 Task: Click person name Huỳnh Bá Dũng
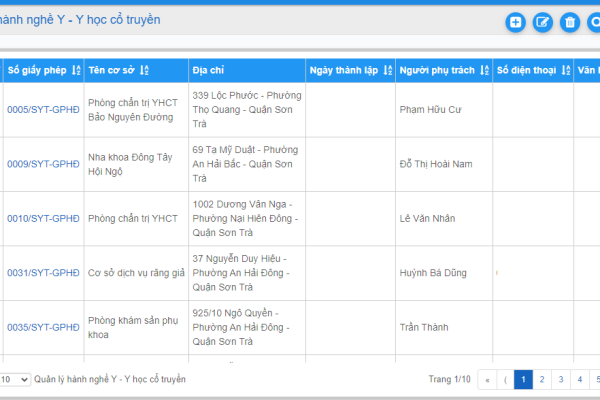[x=433, y=273]
